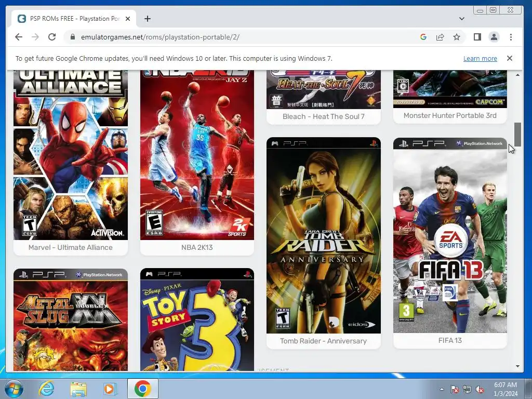Open Windows Explorer from taskbar
532x399 pixels.
(x=78, y=389)
